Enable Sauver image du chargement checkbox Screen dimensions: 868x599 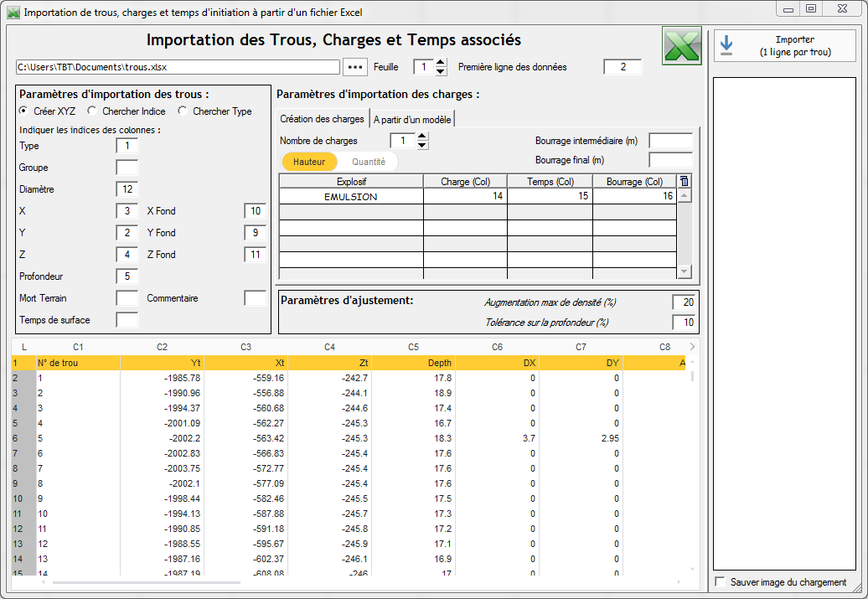coord(721,582)
